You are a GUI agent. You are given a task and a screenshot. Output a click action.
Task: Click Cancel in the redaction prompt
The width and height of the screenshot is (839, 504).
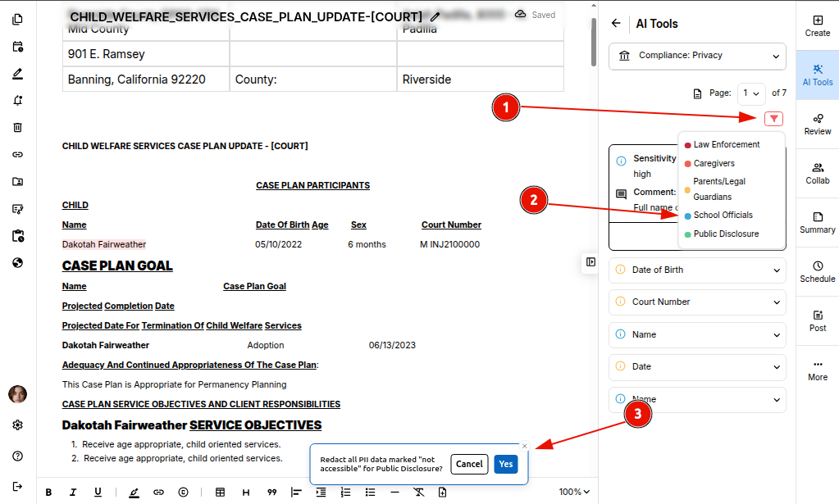(x=469, y=464)
